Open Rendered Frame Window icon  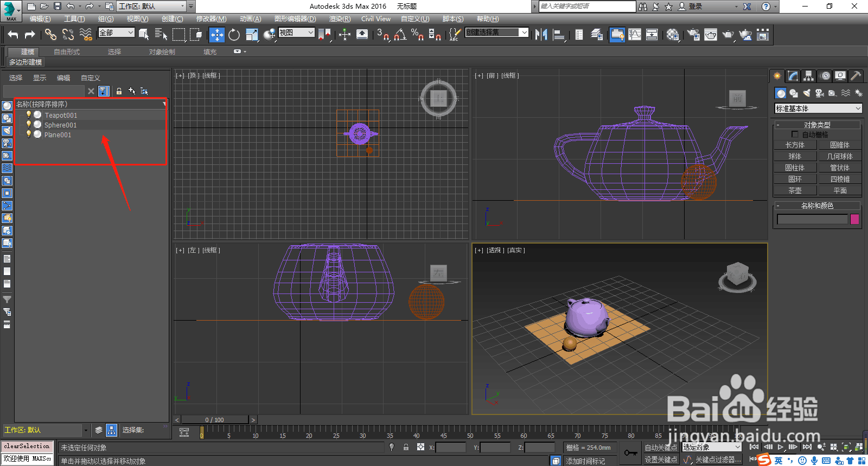pyautogui.click(x=711, y=35)
